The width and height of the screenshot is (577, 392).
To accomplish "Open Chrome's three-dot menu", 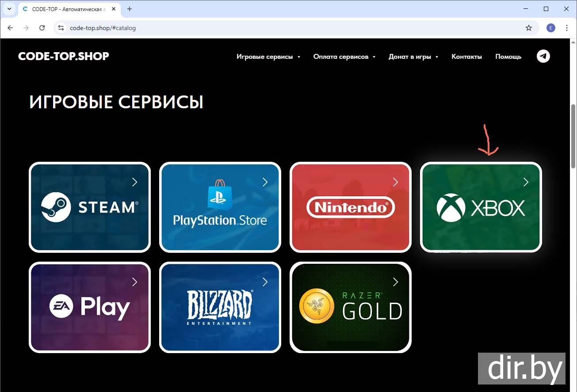I will tap(567, 28).
